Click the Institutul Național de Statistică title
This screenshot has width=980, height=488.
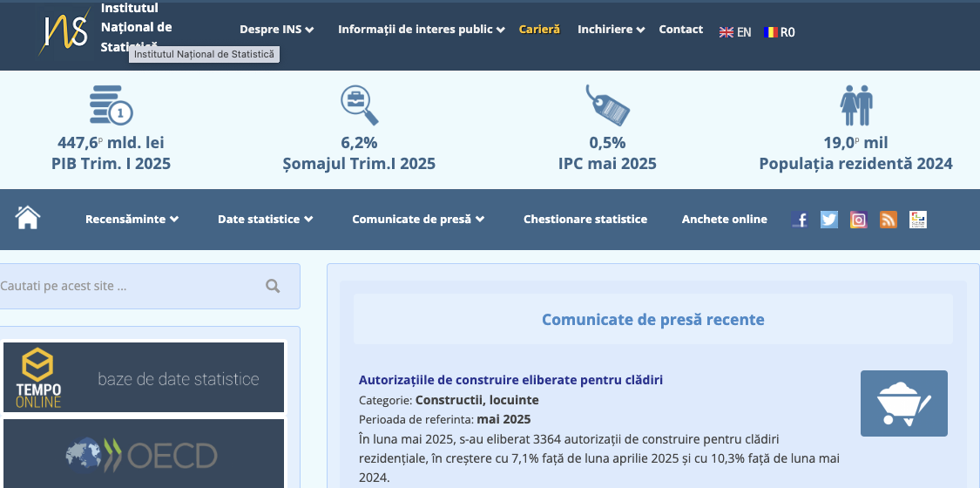point(136,28)
